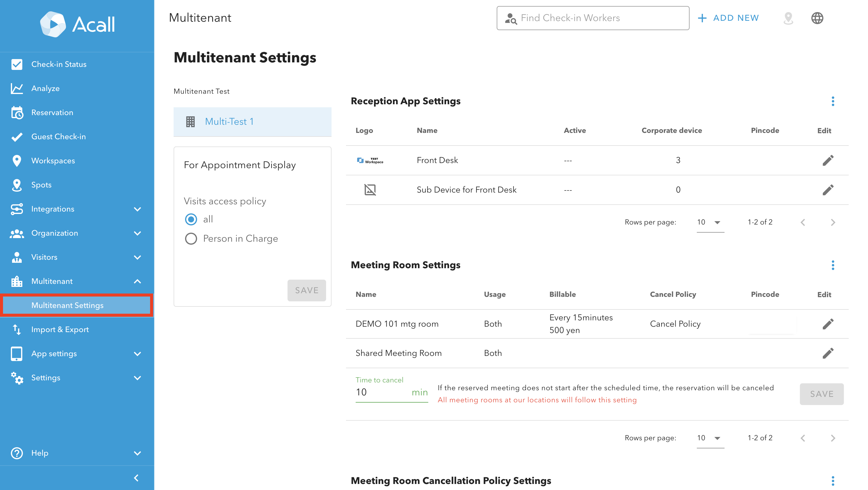Edit DEMO 101 mtg room

point(828,324)
